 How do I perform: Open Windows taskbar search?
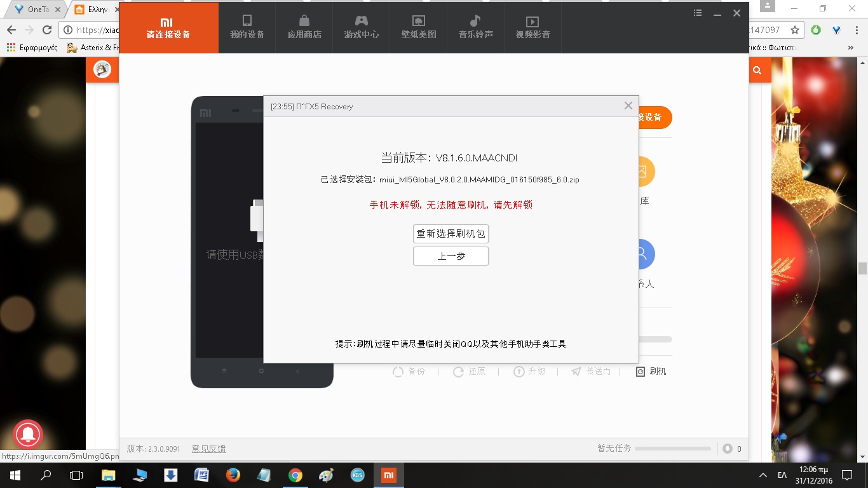(x=46, y=475)
